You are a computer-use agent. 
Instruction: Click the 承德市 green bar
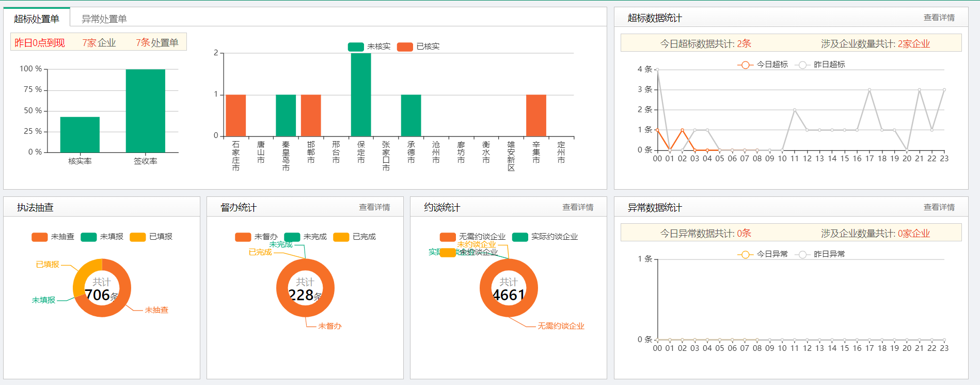pyautogui.click(x=411, y=115)
